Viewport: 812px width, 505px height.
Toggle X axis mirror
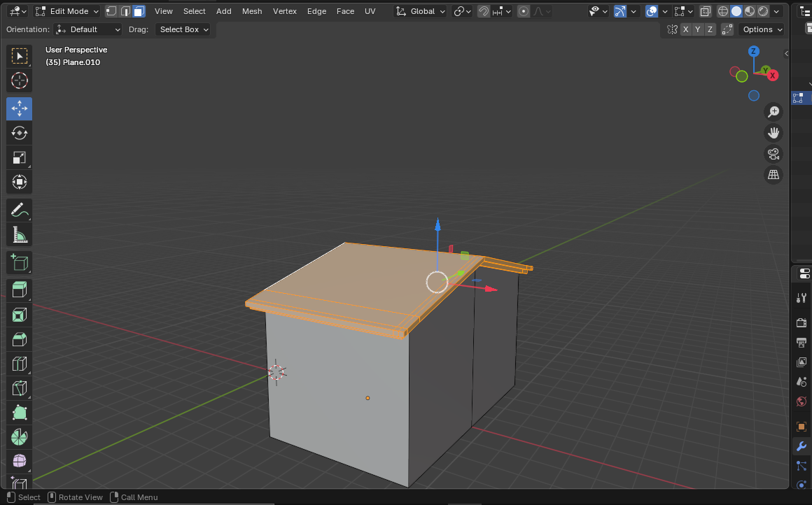point(685,29)
